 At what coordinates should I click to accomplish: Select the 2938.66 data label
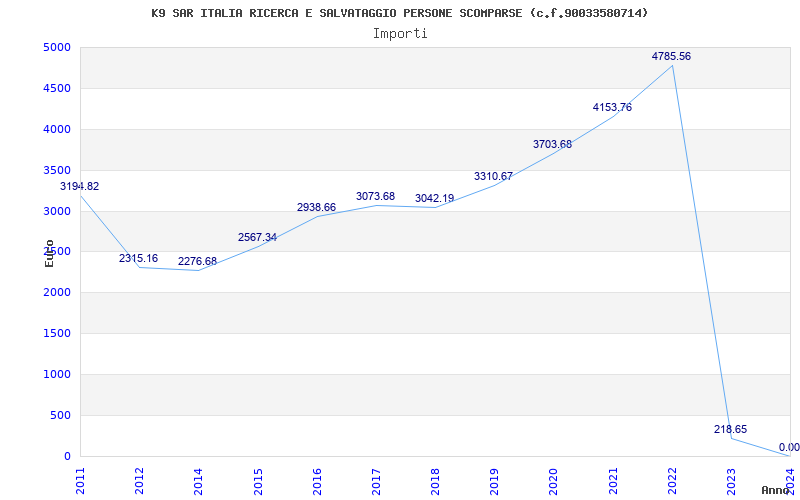point(316,207)
